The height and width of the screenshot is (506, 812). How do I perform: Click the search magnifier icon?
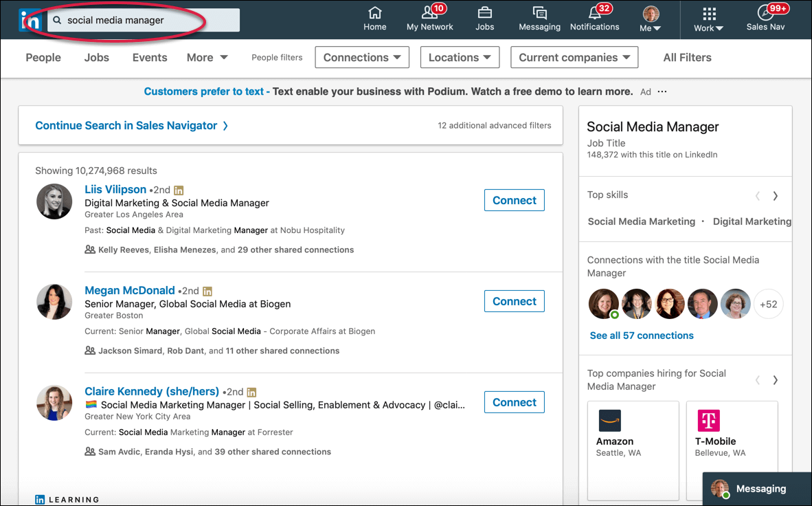pyautogui.click(x=58, y=20)
